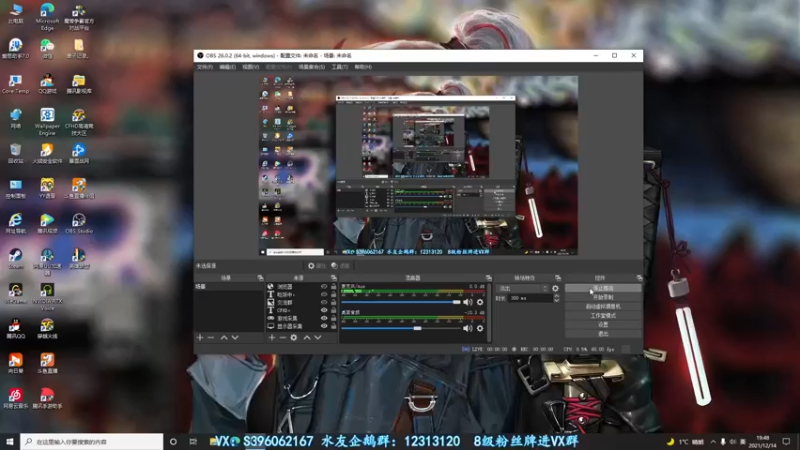800x450 pixels.
Task: Add a new scene with plus icon
Action: tap(200, 337)
